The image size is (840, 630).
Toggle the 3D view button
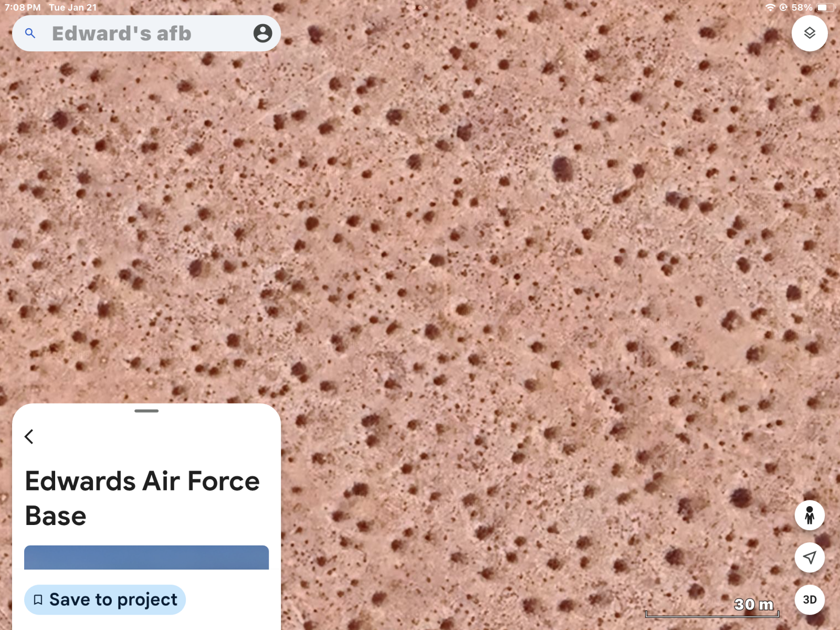coord(809,600)
